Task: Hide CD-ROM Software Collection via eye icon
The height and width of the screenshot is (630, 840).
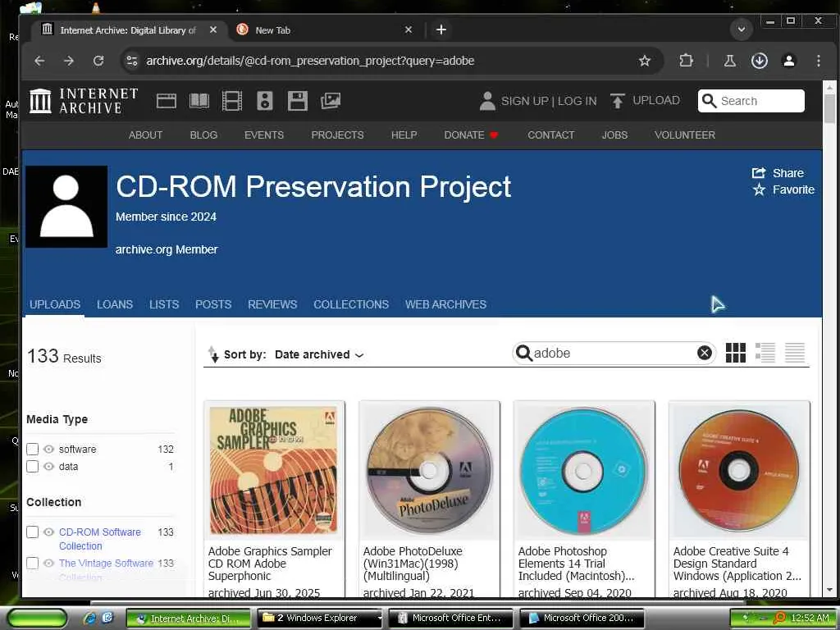Action: click(x=48, y=532)
